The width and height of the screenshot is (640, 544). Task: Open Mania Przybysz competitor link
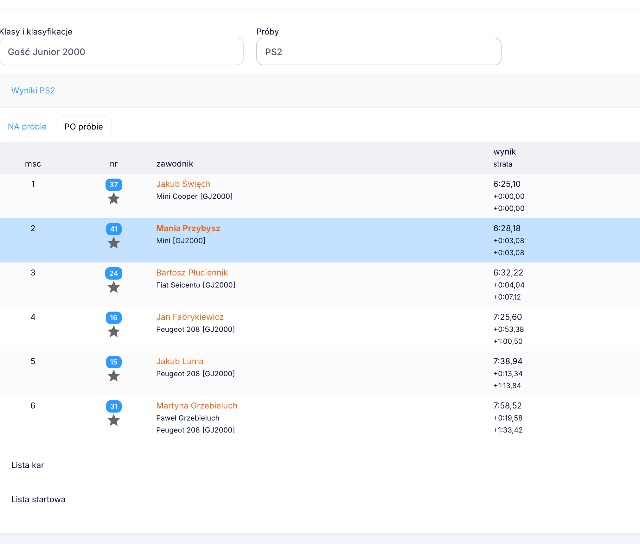188,228
